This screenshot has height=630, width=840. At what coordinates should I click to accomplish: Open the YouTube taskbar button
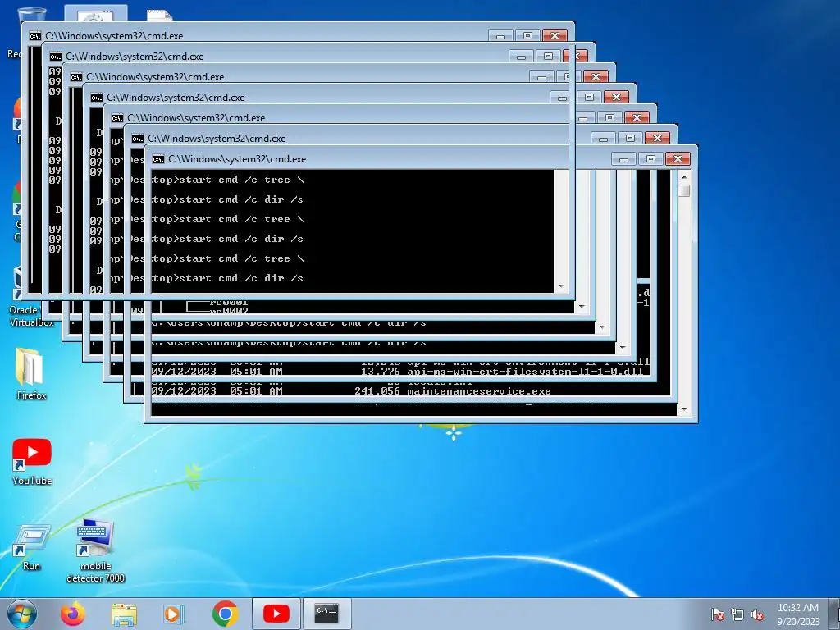(276, 614)
